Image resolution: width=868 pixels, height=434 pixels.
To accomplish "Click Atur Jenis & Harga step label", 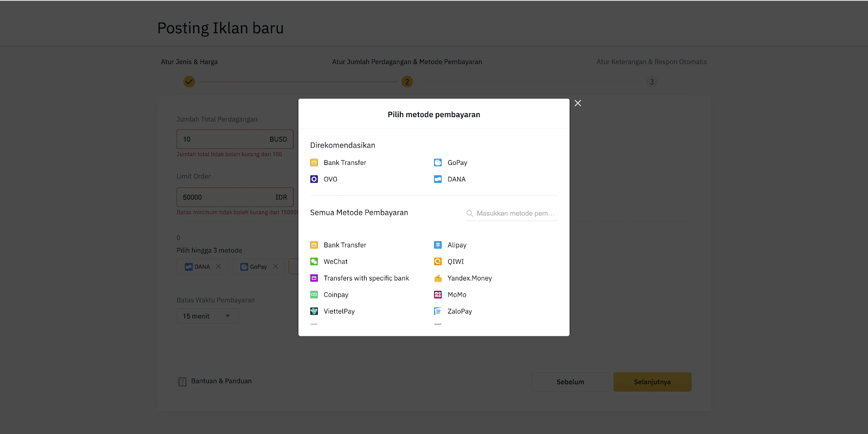I will pyautogui.click(x=189, y=62).
